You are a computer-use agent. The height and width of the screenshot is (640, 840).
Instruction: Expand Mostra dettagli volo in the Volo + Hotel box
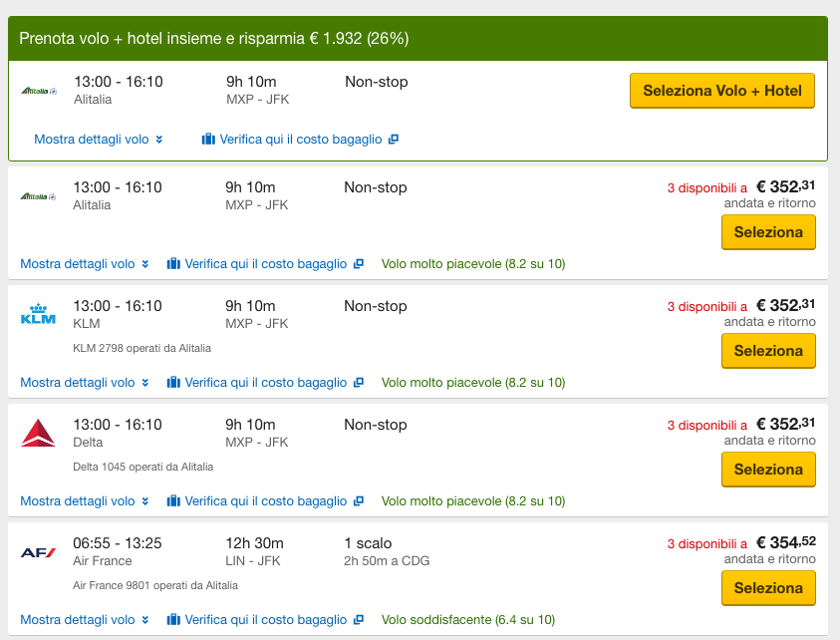tap(98, 140)
